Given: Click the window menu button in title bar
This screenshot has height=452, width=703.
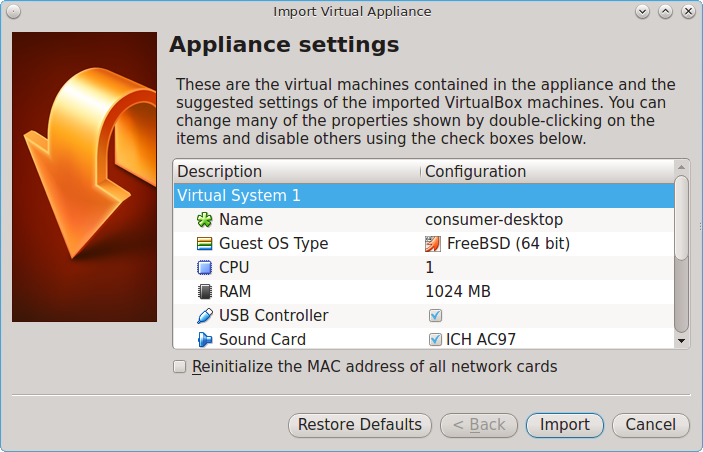Looking at the screenshot, I should pyautogui.click(x=13, y=12).
